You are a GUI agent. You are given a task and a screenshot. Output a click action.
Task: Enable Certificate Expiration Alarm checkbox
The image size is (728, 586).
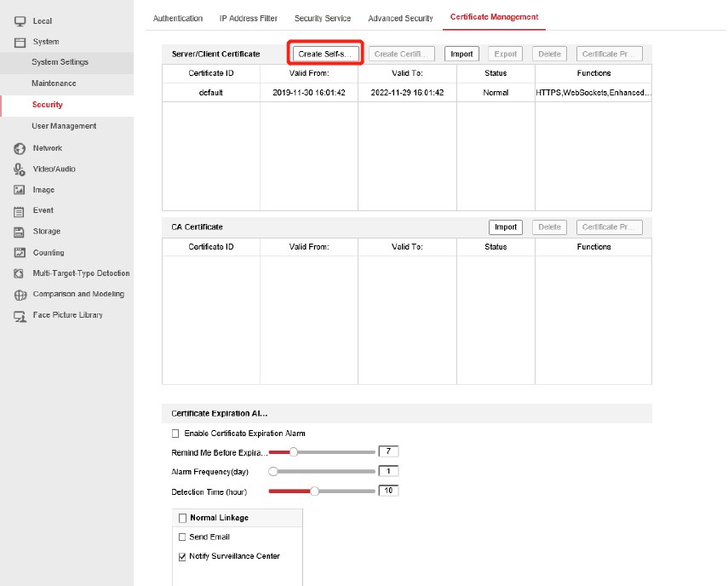pyautogui.click(x=175, y=434)
